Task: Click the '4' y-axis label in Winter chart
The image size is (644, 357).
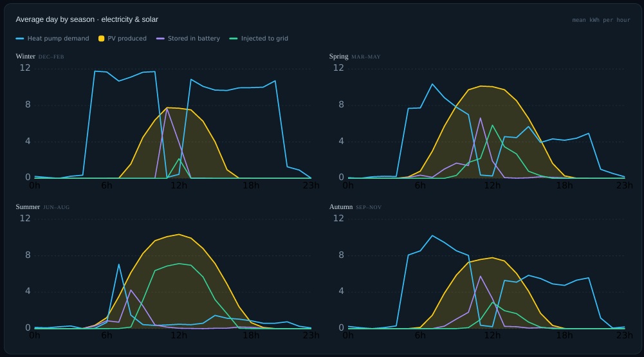Action: click(x=28, y=141)
